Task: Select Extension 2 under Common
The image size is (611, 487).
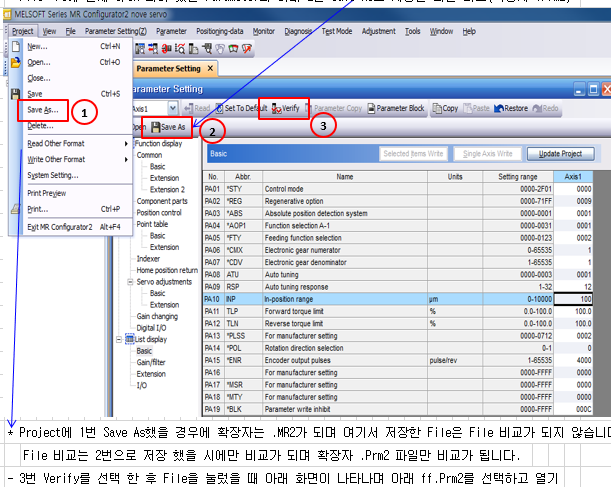Action: click(x=167, y=190)
